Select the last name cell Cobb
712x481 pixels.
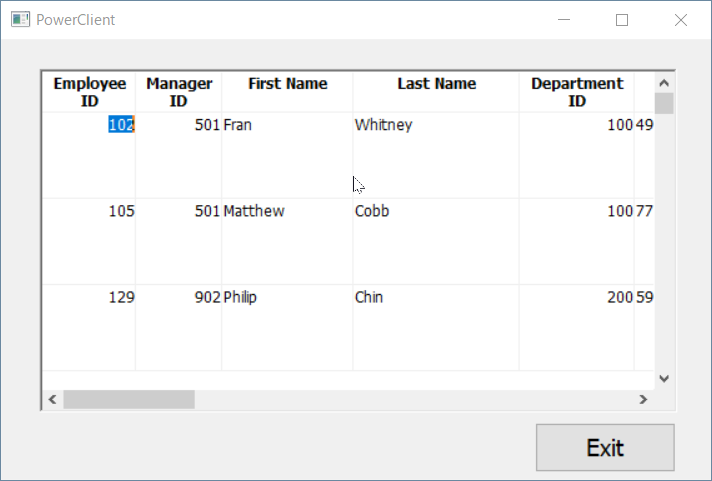point(372,211)
